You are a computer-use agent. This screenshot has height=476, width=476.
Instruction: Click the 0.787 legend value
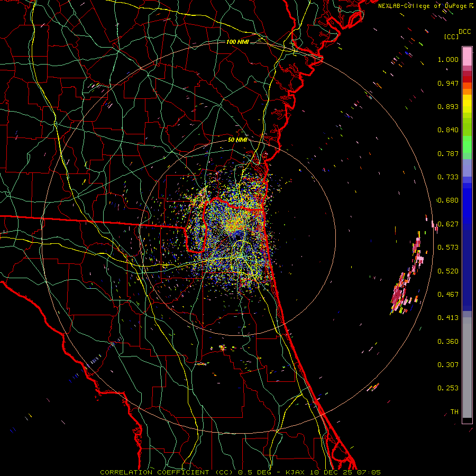click(448, 153)
